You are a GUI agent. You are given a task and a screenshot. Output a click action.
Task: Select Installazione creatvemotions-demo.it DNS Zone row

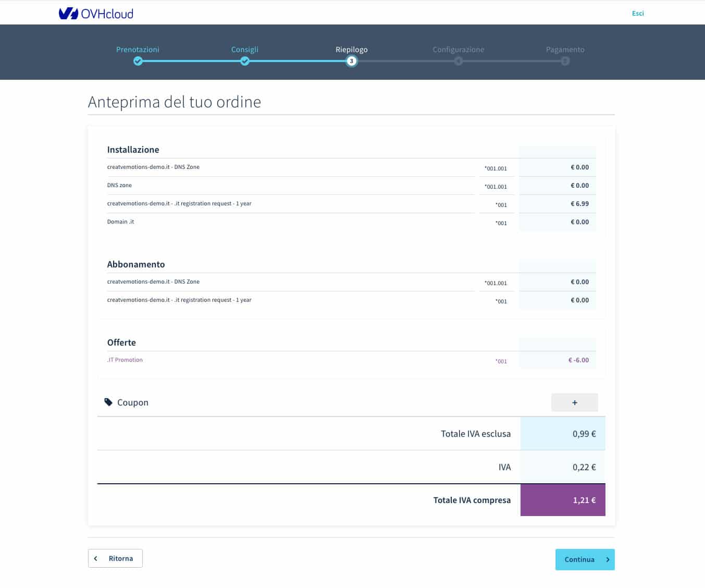click(x=153, y=167)
